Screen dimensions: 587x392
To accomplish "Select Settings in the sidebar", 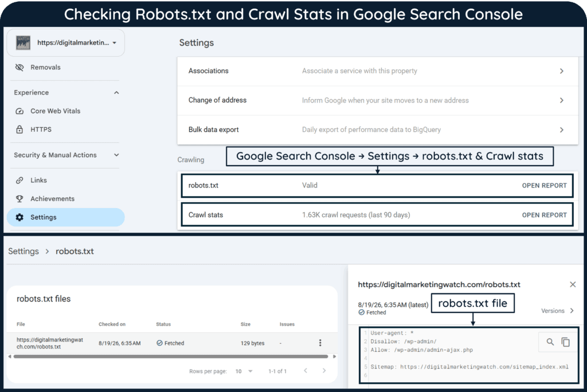I will pyautogui.click(x=65, y=217).
